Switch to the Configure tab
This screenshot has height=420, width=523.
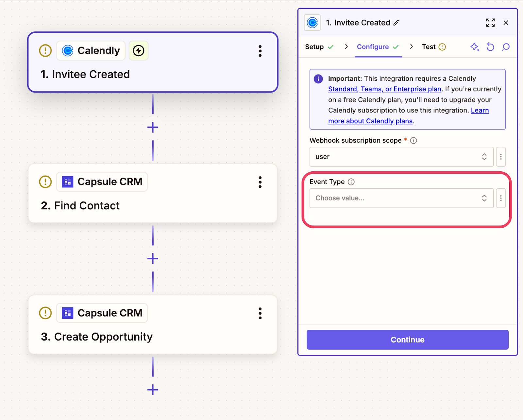378,47
